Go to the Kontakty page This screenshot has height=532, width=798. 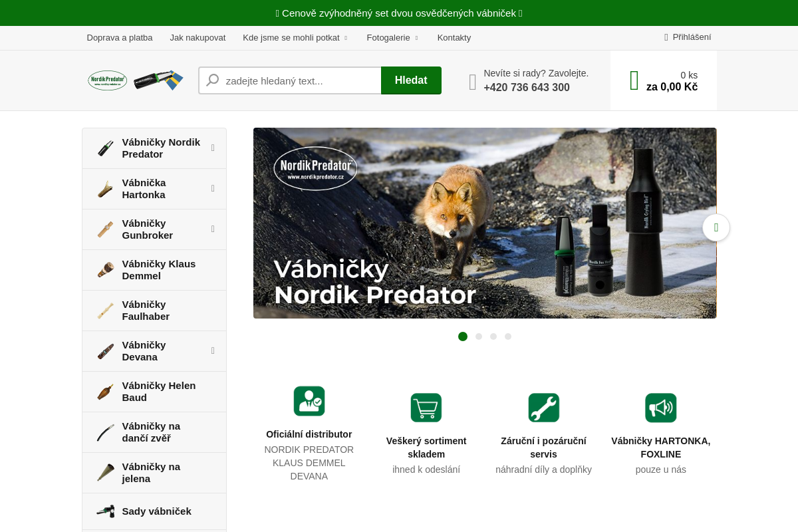pyautogui.click(x=454, y=38)
